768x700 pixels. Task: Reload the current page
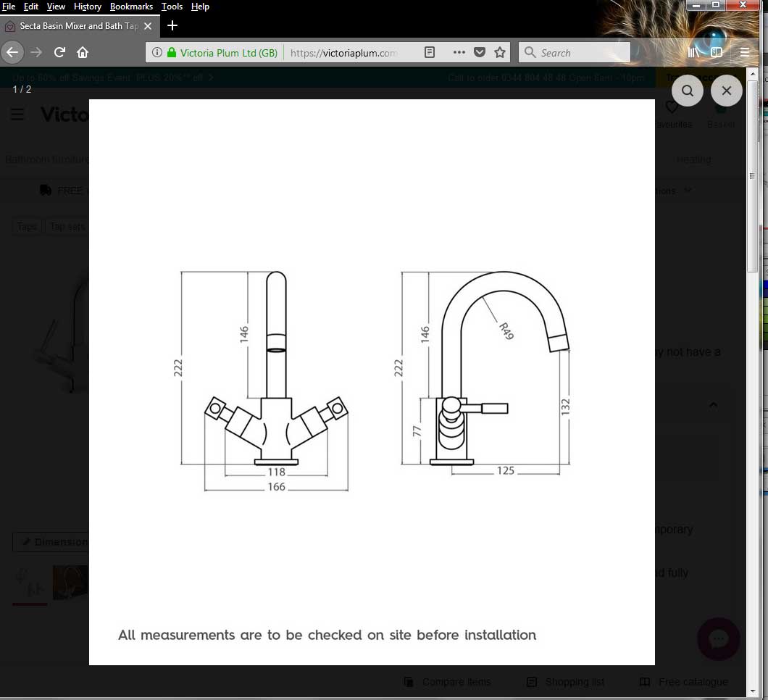click(x=60, y=52)
